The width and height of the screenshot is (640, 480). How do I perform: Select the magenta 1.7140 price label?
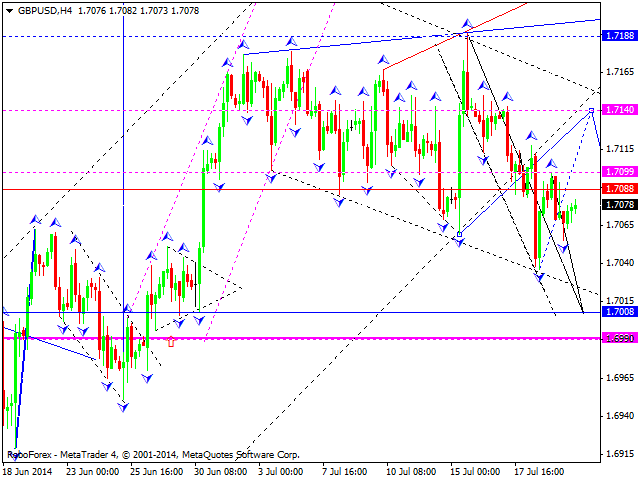(619, 110)
